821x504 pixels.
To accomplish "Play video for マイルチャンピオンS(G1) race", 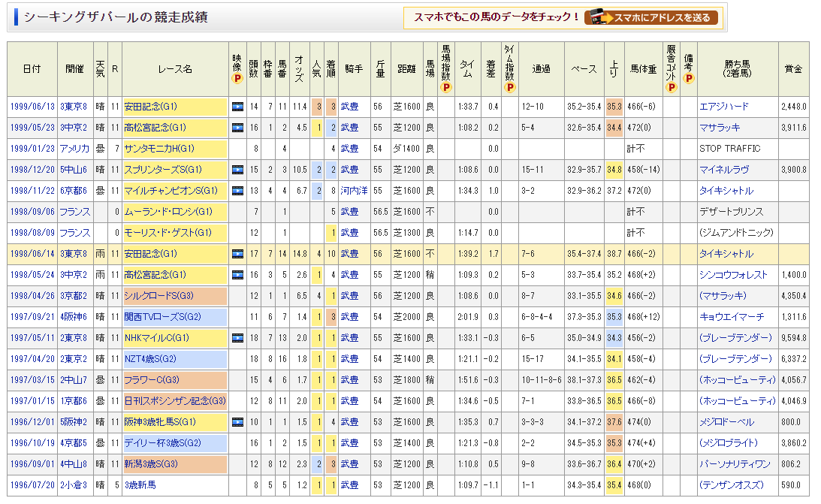I will point(237,191).
